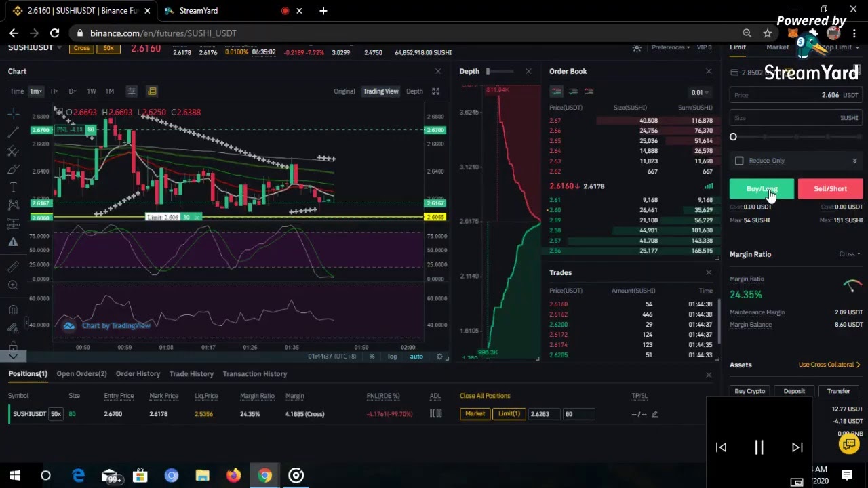This screenshot has height=488, width=868.
Task: Open the Open Orders(2) tab
Action: click(81, 374)
